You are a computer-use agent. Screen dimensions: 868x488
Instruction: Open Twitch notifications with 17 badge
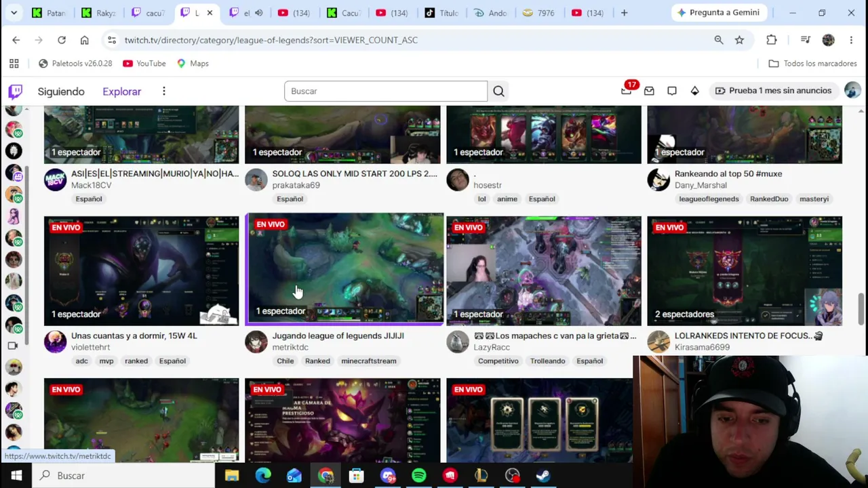(x=627, y=90)
